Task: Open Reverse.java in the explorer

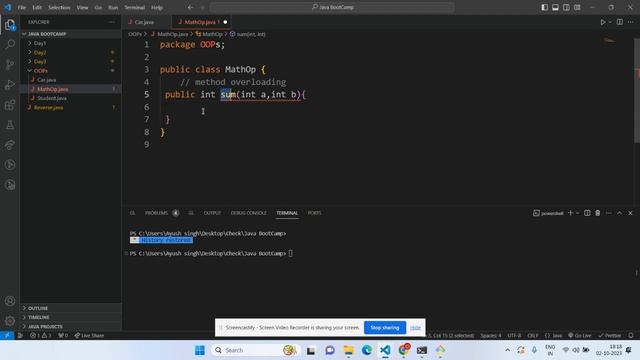Action: pyautogui.click(x=48, y=108)
